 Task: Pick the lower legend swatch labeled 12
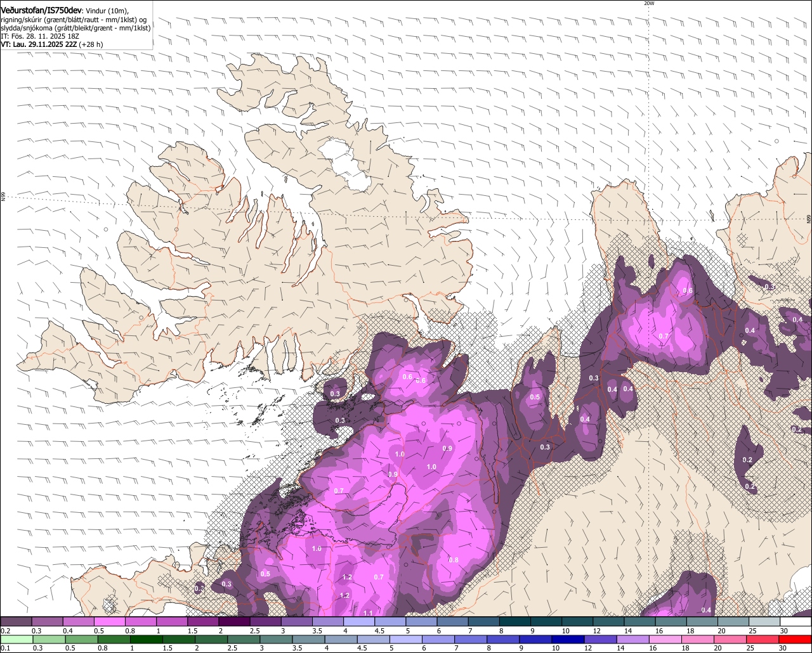point(599,640)
